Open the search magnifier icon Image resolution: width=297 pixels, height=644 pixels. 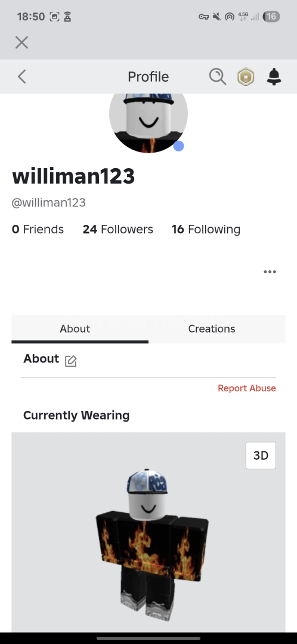217,77
